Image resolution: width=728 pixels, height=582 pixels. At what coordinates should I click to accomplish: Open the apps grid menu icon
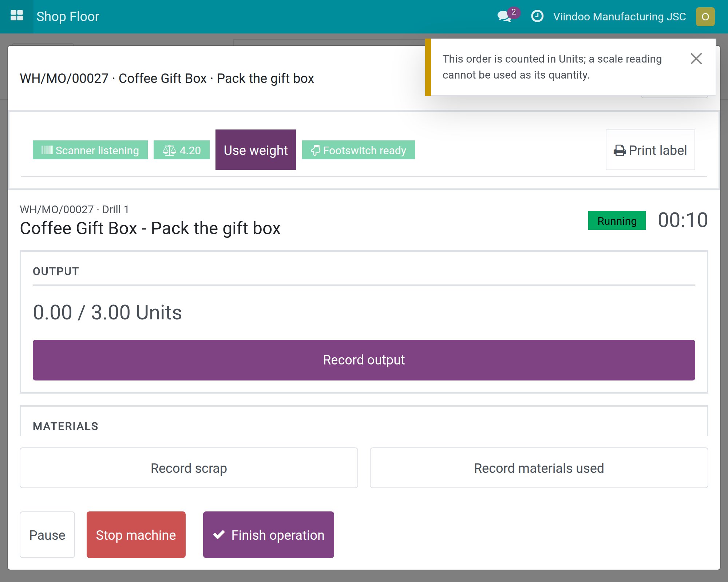pyautogui.click(x=17, y=16)
